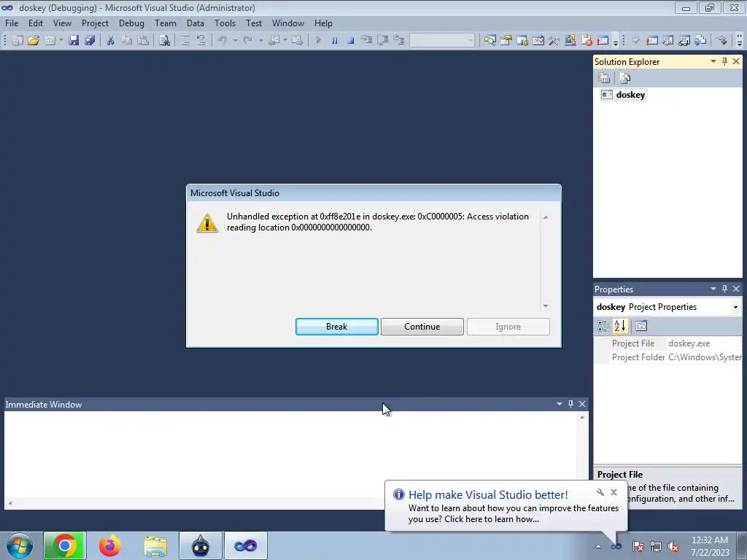
Task: Open Solution Explorer window position dropdown
Action: point(713,61)
